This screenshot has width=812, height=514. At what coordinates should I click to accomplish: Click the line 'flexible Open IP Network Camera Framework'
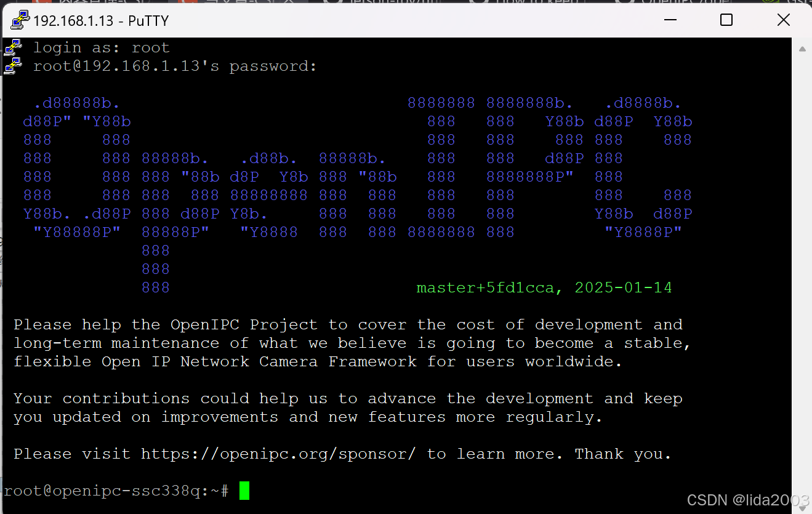point(318,361)
